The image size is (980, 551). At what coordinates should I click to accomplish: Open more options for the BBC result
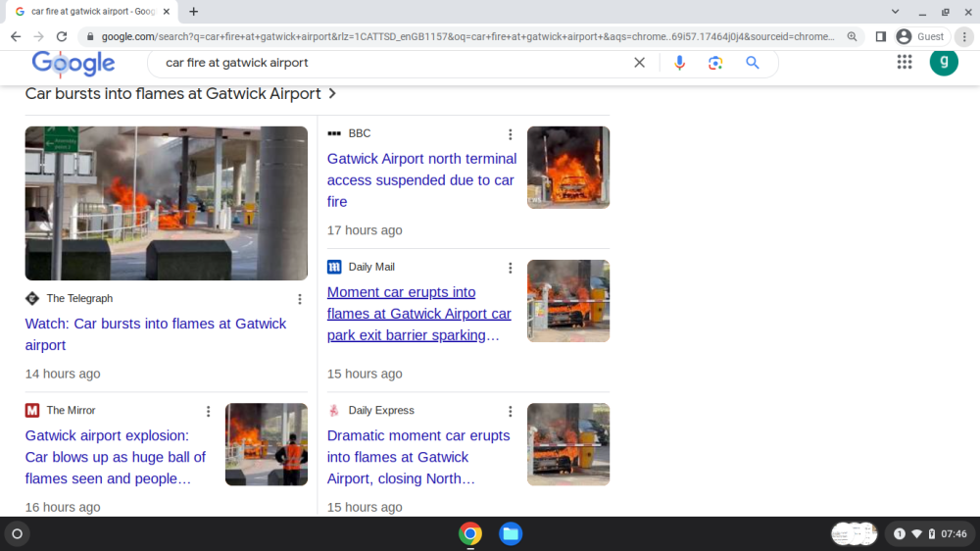(x=510, y=134)
